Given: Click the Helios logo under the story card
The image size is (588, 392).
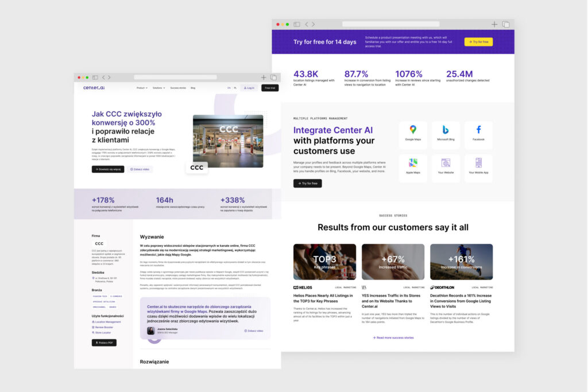Looking at the screenshot, I should [303, 288].
